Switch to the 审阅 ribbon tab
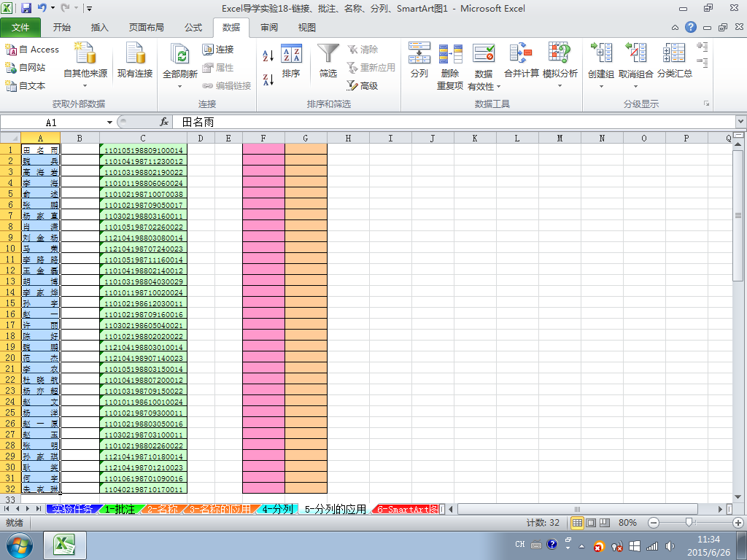 click(269, 28)
